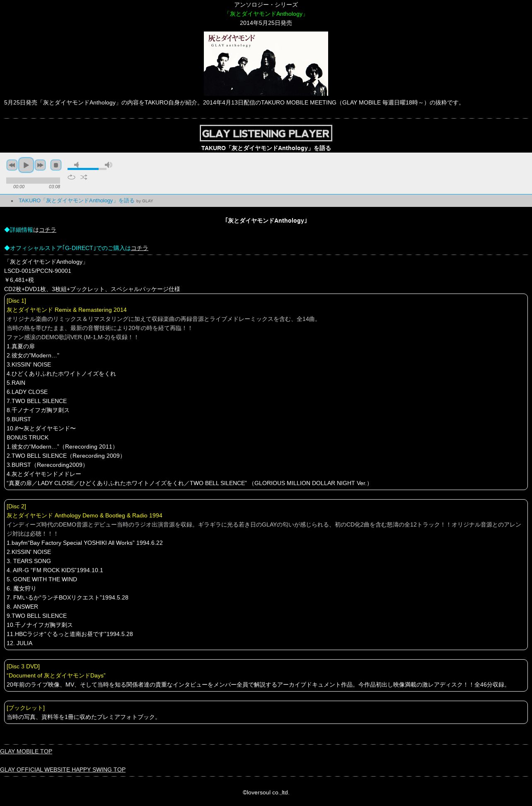Stop audio playback
Screen dimensions: 532x806
tap(56, 165)
